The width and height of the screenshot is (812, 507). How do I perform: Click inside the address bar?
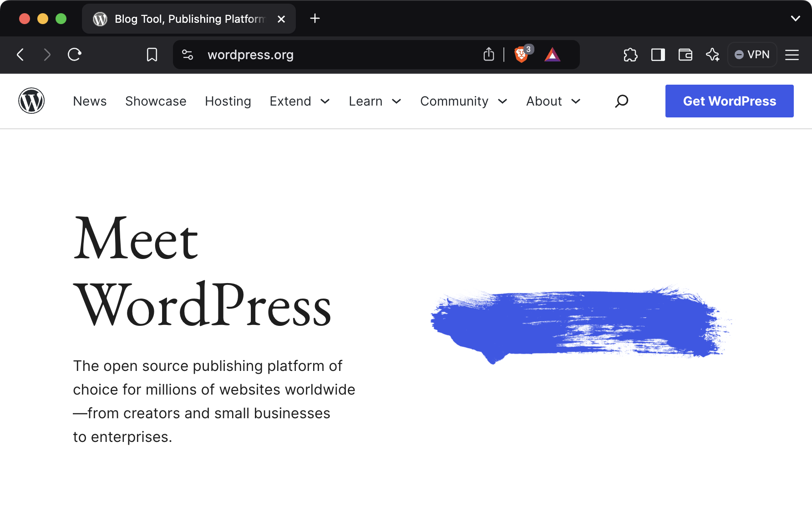coord(319,55)
